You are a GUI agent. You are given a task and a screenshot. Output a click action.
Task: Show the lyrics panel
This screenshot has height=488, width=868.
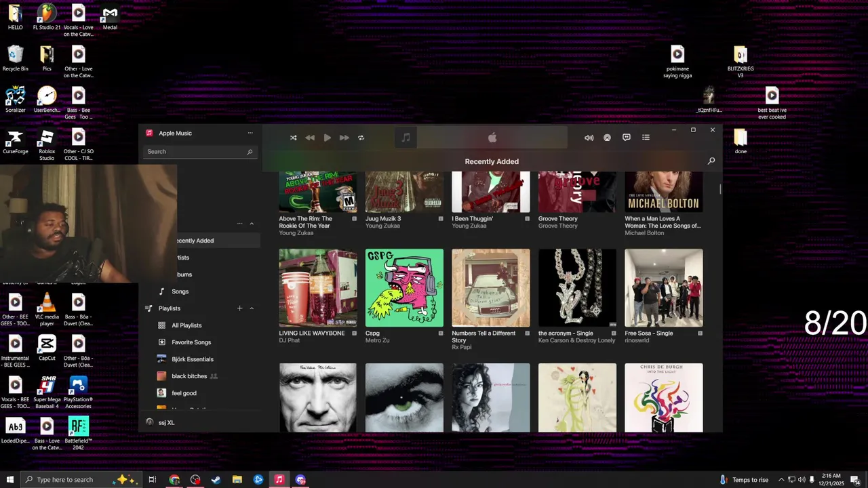click(x=626, y=138)
